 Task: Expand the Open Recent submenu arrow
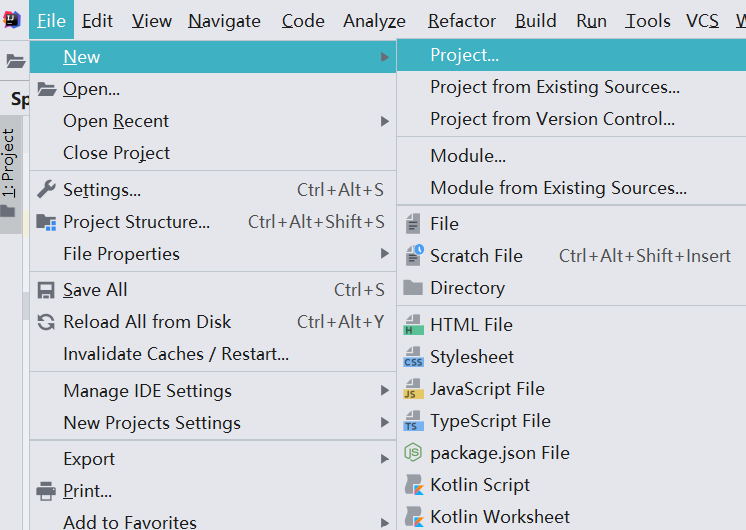(384, 121)
